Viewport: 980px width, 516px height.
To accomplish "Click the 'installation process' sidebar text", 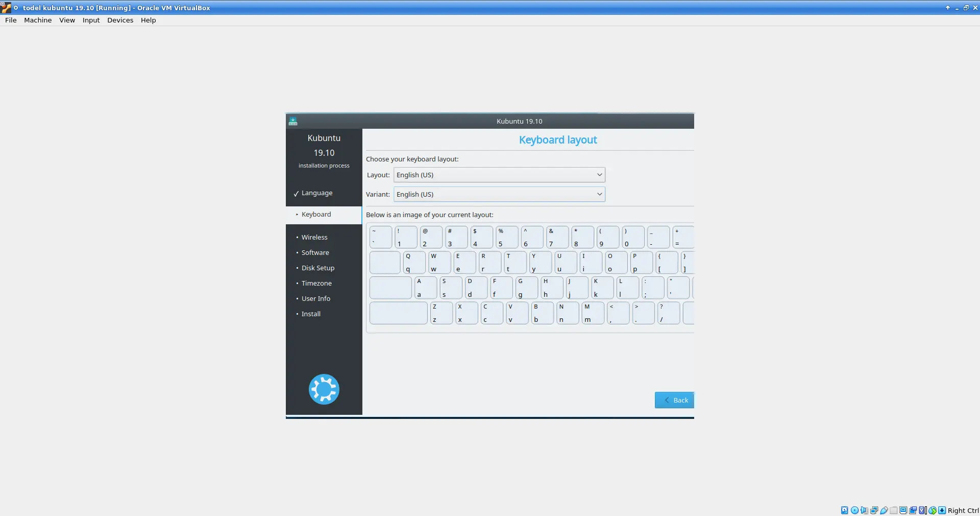I will point(324,166).
